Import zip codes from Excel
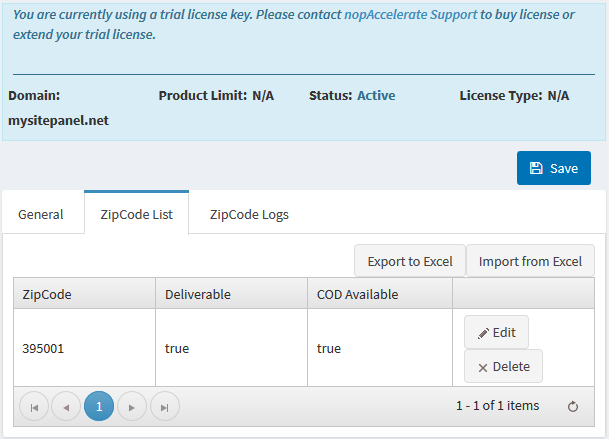The height and width of the screenshot is (439, 609). pyautogui.click(x=530, y=261)
